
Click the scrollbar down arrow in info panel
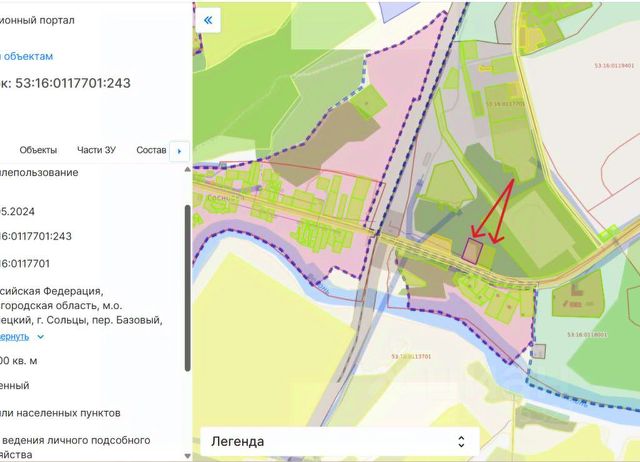click(188, 455)
